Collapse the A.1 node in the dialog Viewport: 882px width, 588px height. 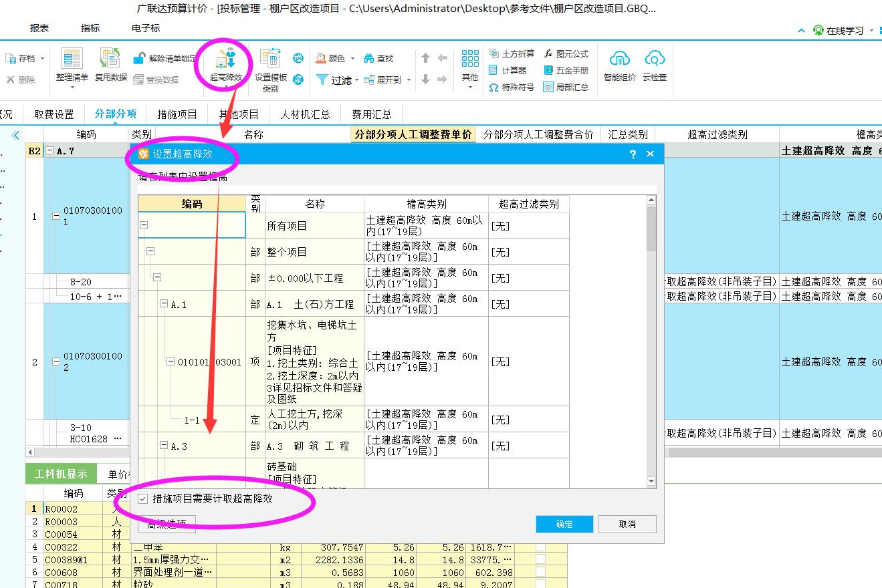point(164,304)
